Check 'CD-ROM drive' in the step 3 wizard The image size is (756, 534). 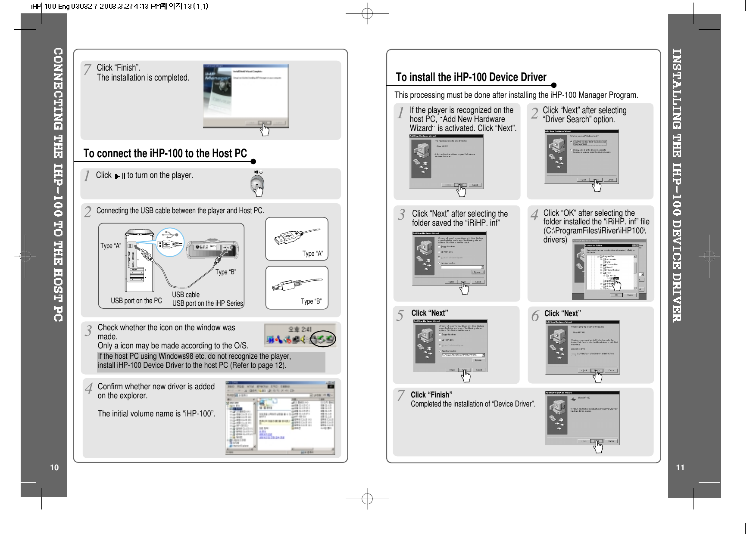tap(439, 252)
